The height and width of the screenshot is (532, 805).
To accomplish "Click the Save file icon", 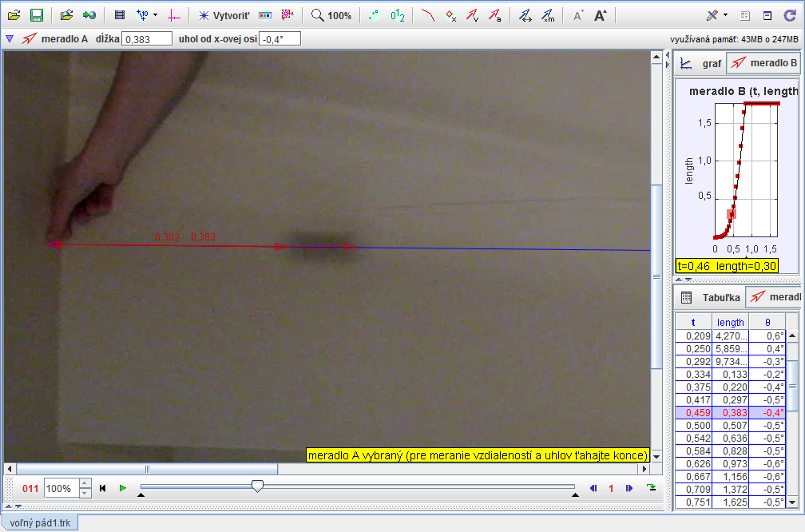I will pos(36,15).
